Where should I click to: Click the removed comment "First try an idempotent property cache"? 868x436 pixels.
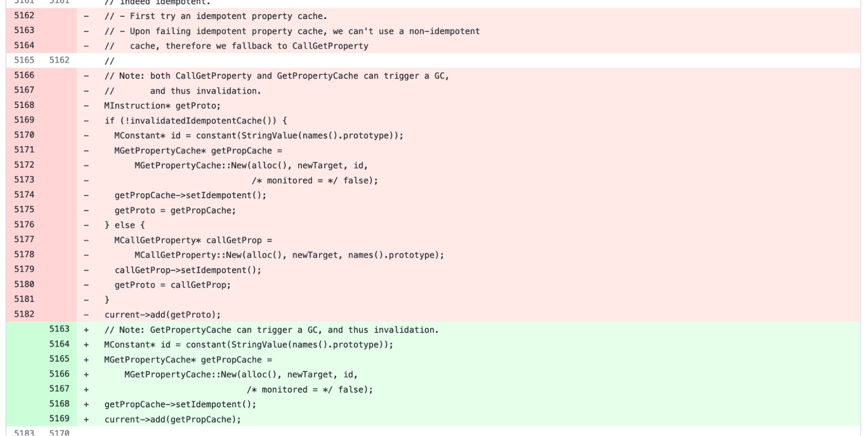(215, 16)
